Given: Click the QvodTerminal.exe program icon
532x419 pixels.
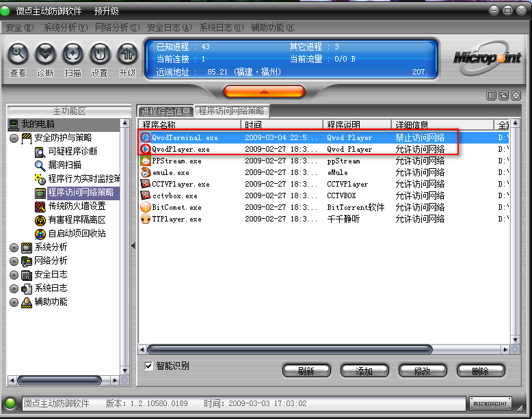Looking at the screenshot, I should (x=146, y=137).
